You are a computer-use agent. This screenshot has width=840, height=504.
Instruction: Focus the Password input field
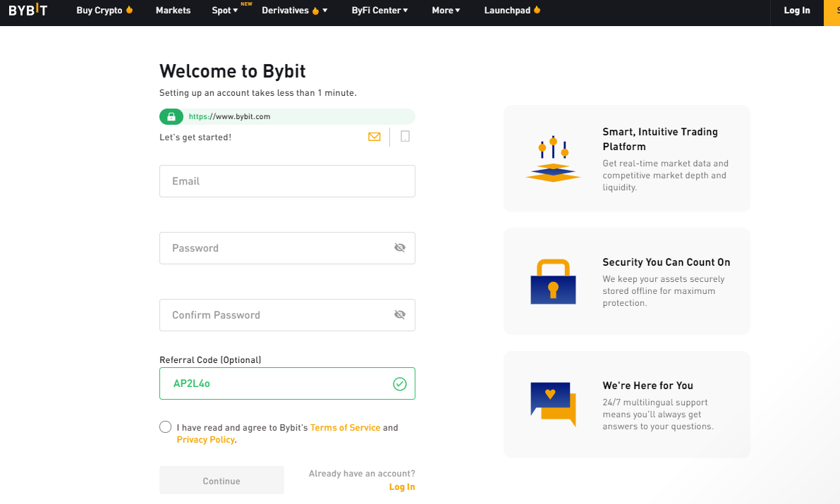pos(287,248)
